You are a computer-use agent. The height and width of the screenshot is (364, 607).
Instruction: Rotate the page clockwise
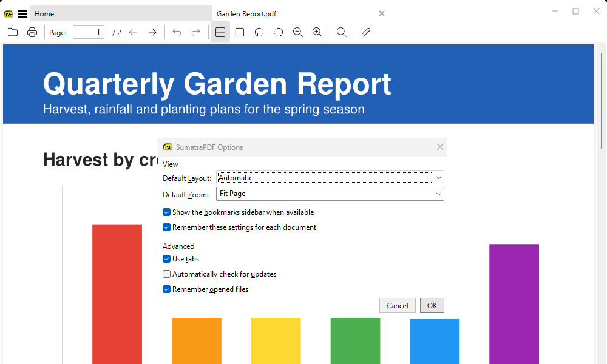[x=279, y=32]
